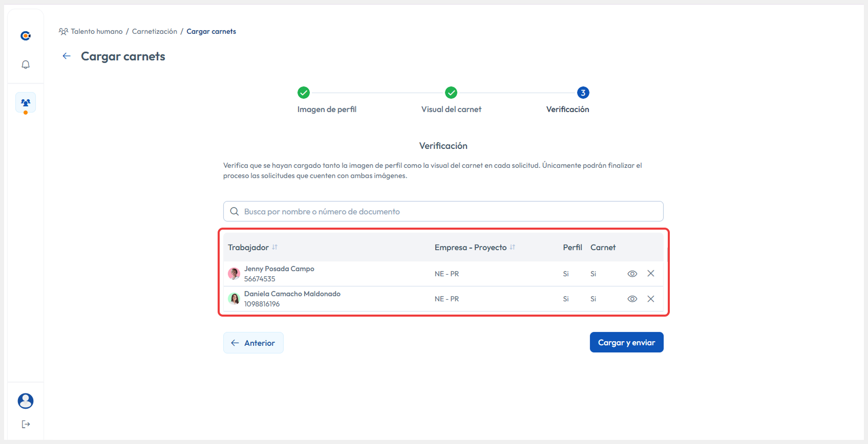Screen dimensions: 868x444
Task: Go back using the arrow beside Cargar carnets
Action: click(x=67, y=56)
